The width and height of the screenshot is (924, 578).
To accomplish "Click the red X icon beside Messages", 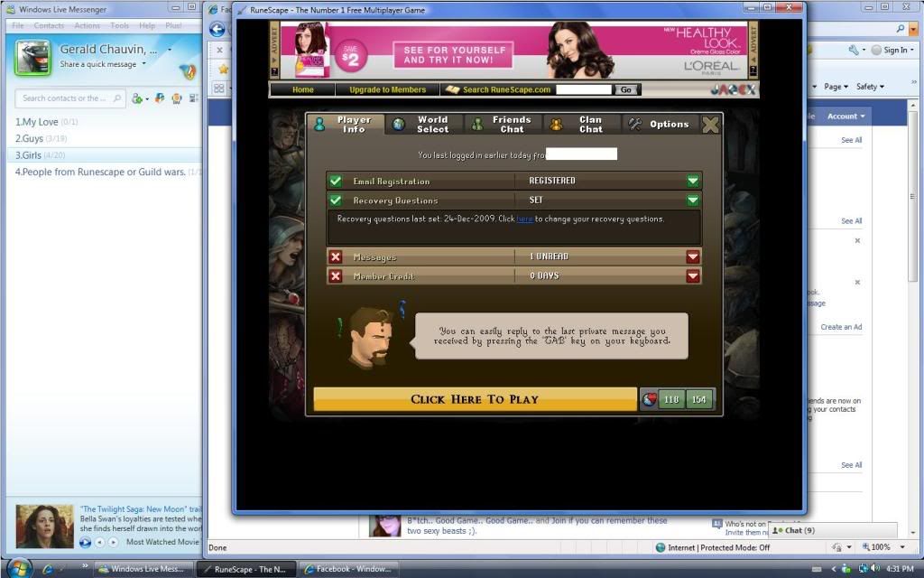I will pyautogui.click(x=336, y=256).
